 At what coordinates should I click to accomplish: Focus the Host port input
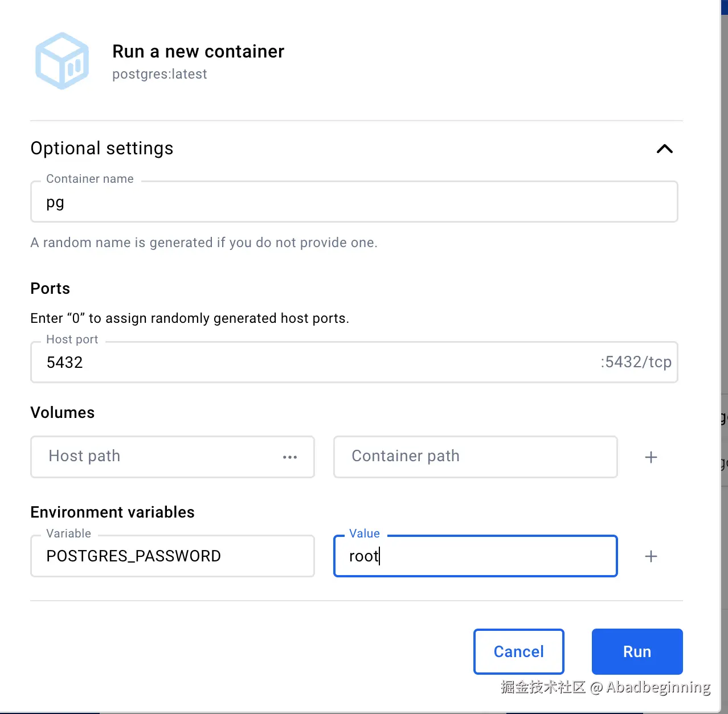click(319, 363)
